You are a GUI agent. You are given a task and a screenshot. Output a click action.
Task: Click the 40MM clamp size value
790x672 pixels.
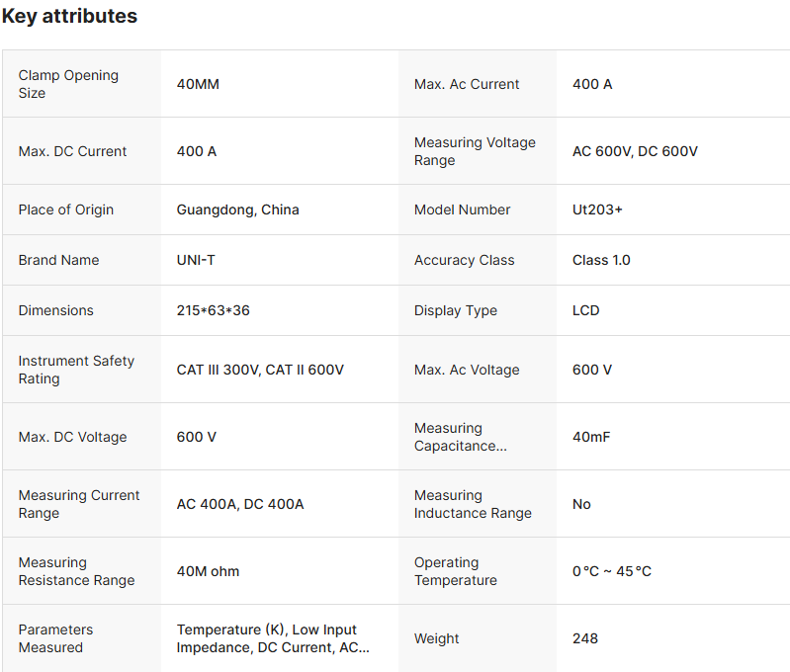point(198,84)
